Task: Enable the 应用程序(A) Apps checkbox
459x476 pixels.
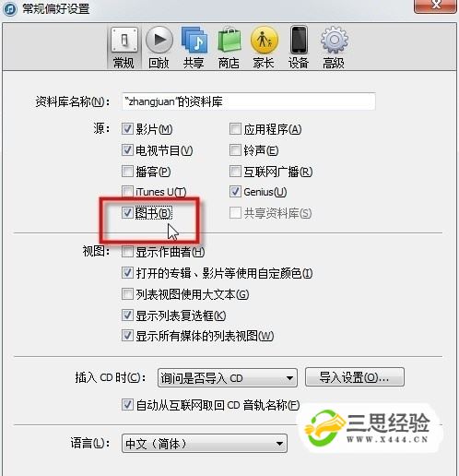Action: coord(235,129)
